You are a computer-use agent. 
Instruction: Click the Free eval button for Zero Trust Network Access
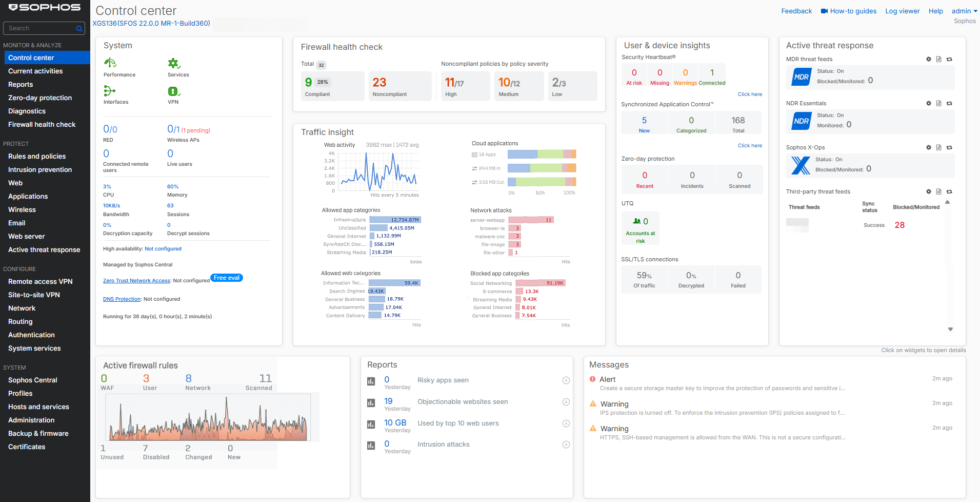pyautogui.click(x=226, y=278)
